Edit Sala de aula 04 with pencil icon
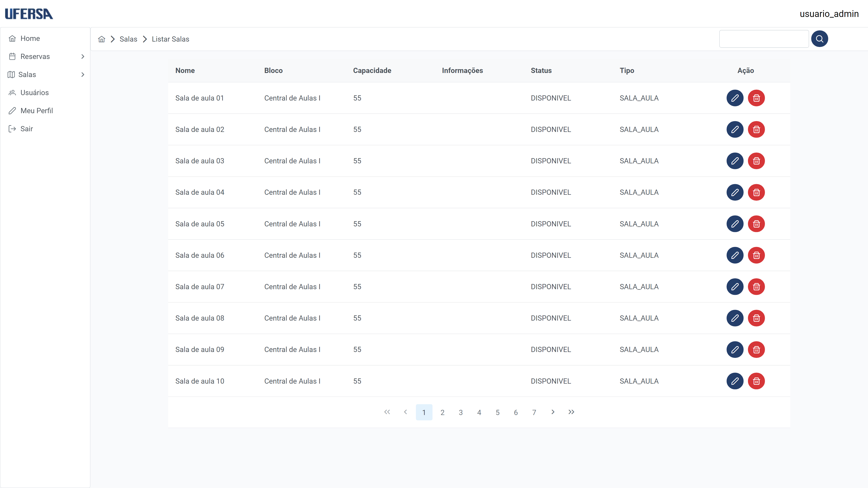 (x=735, y=192)
